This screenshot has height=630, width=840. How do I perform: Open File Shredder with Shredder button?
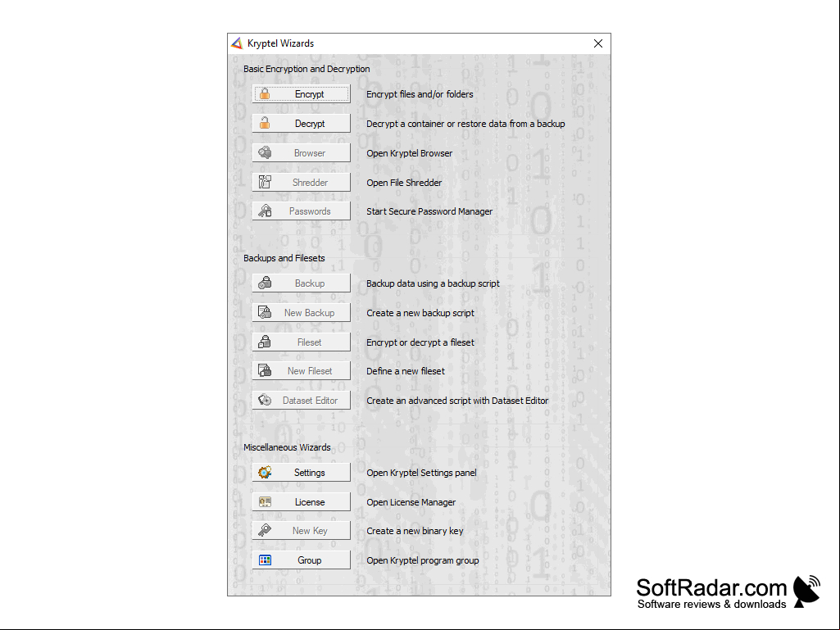(x=301, y=182)
